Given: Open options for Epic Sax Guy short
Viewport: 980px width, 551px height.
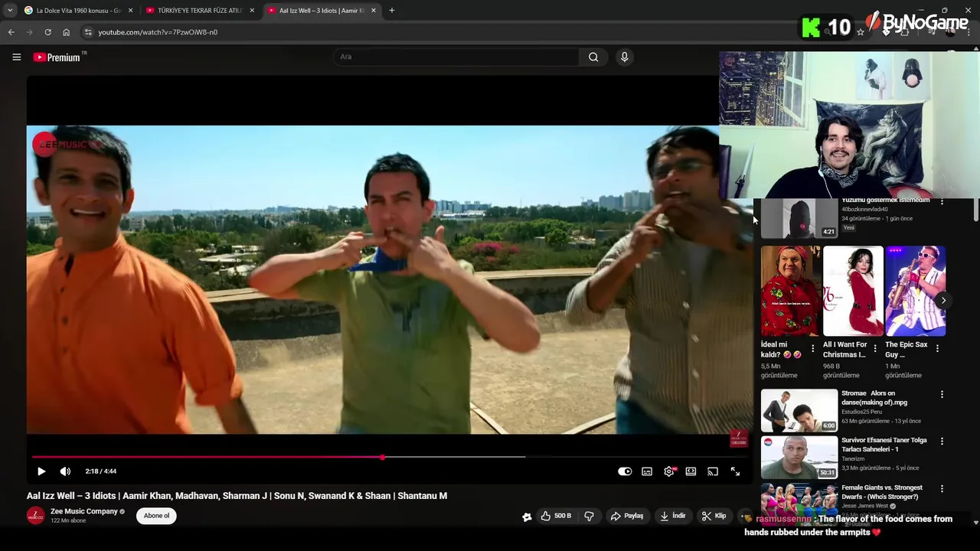Looking at the screenshot, I should [x=937, y=348].
